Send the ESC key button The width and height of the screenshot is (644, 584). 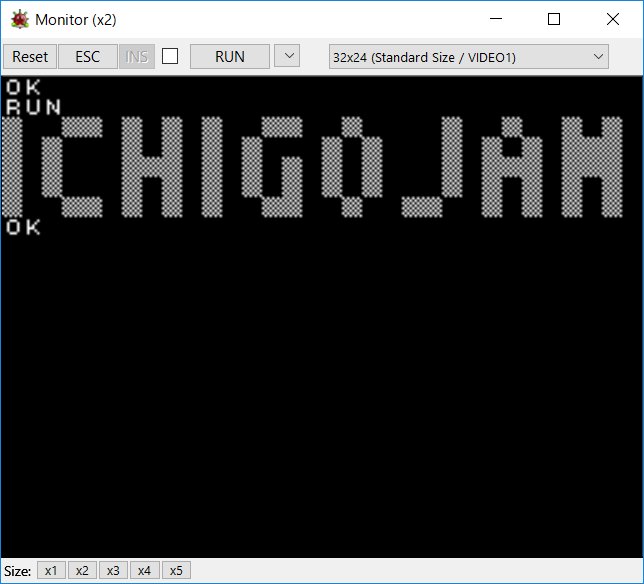point(88,57)
